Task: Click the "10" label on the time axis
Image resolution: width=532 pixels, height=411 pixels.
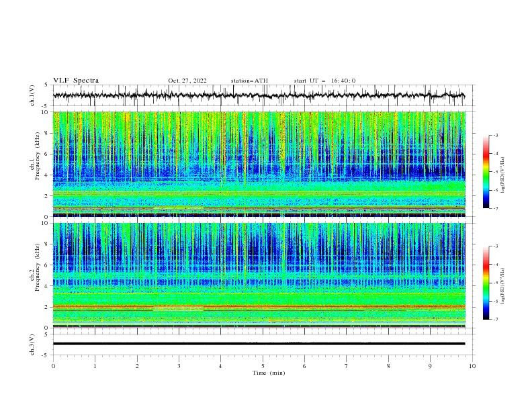Action: 472,366
